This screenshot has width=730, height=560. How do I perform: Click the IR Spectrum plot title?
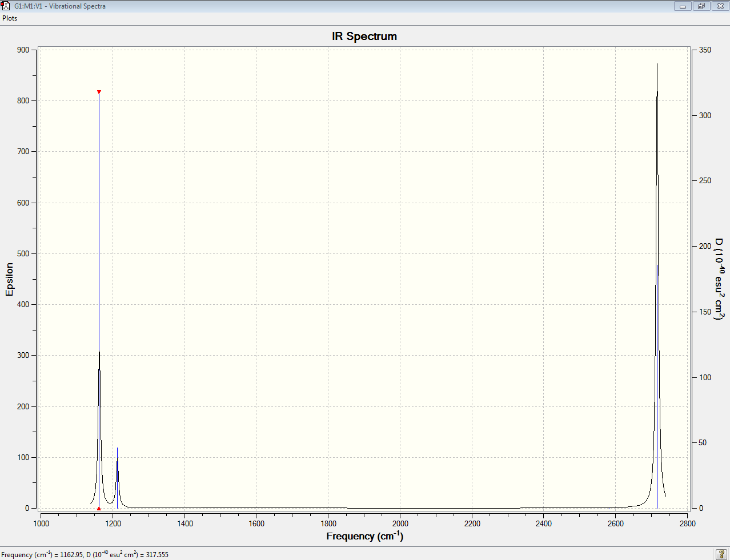click(364, 36)
